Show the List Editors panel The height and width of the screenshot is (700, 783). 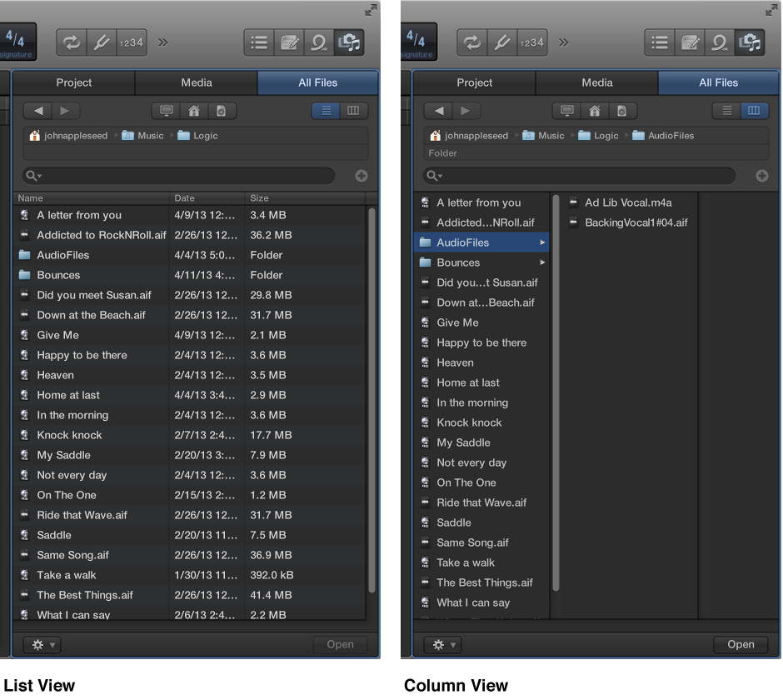[258, 42]
